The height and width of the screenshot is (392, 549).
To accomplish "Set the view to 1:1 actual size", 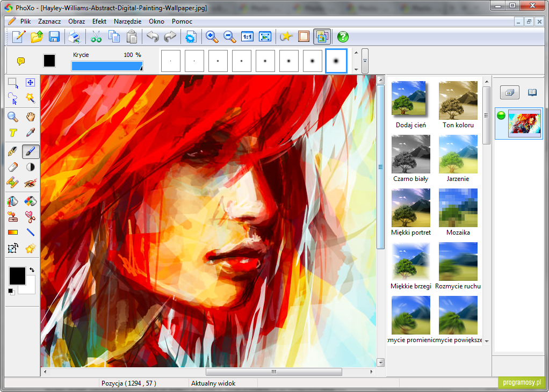I will tap(248, 37).
